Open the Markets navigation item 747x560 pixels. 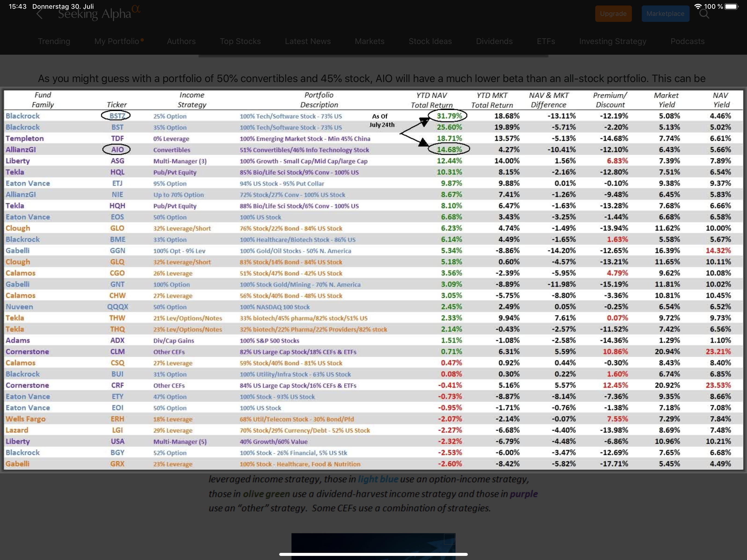pos(369,41)
